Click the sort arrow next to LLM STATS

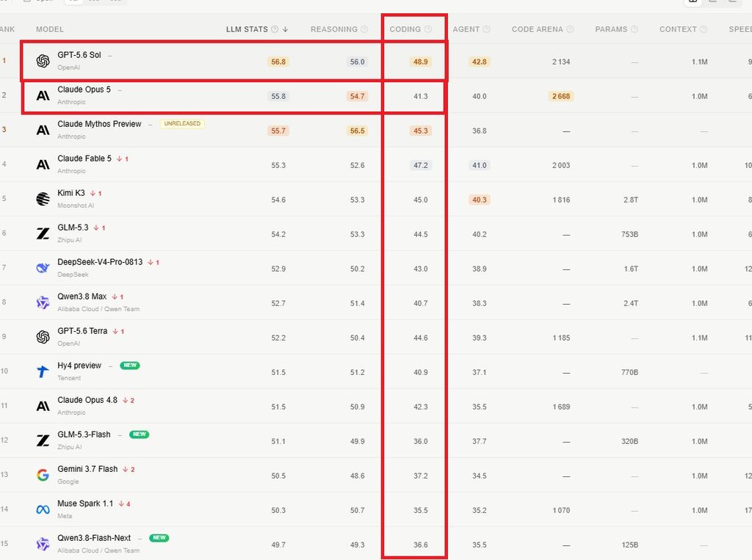click(286, 29)
